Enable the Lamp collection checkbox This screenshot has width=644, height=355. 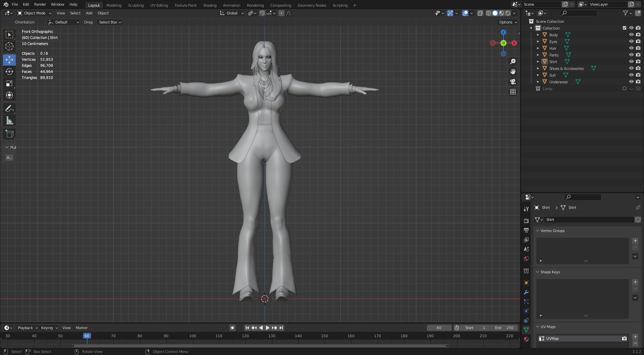coord(625,88)
